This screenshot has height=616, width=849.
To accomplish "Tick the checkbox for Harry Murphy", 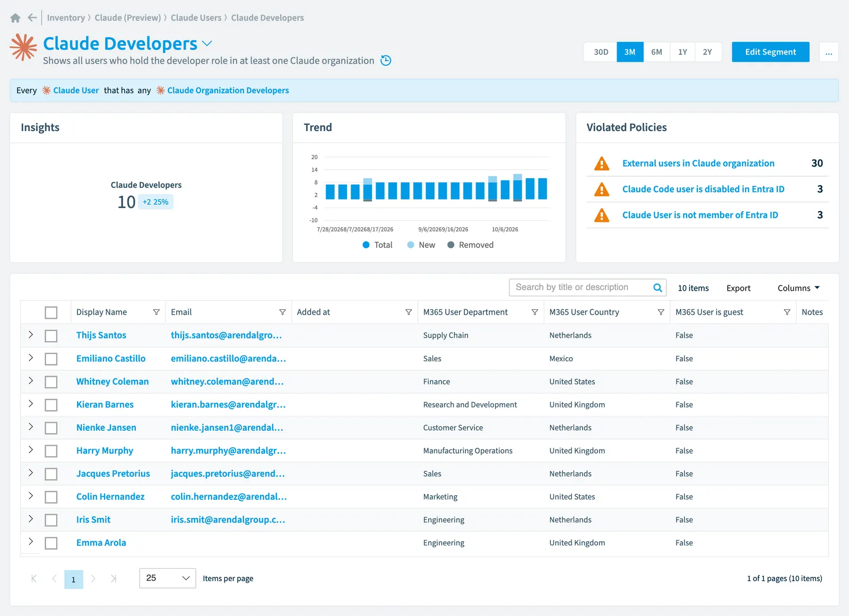I will tap(51, 451).
